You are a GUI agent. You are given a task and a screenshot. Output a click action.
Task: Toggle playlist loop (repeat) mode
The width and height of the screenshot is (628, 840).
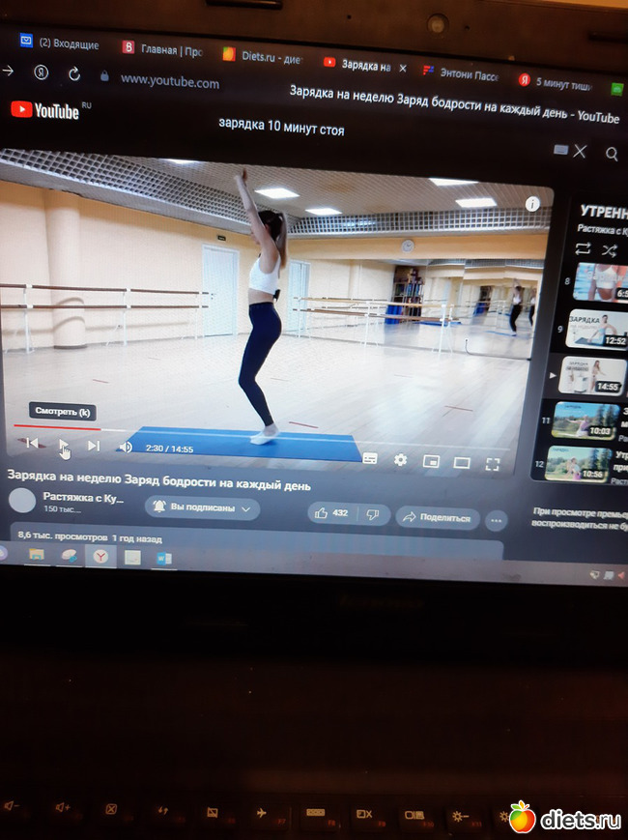click(x=583, y=248)
